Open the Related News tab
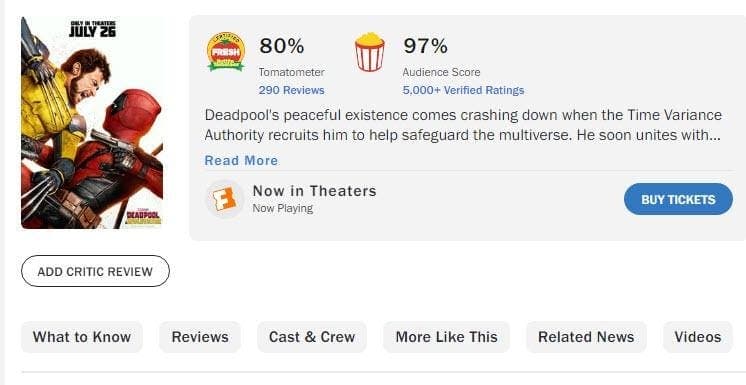The height and width of the screenshot is (385, 746). click(x=586, y=337)
